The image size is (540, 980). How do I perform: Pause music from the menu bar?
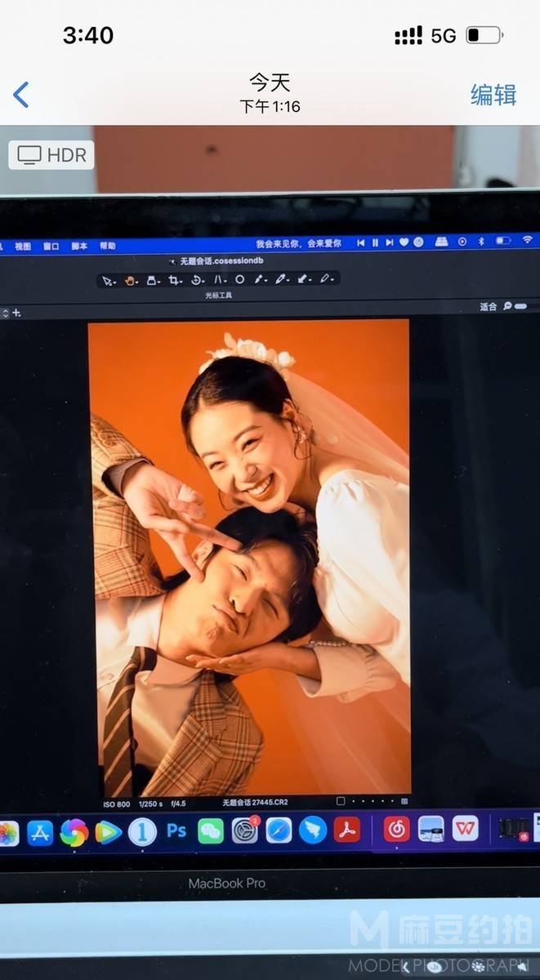[376, 243]
